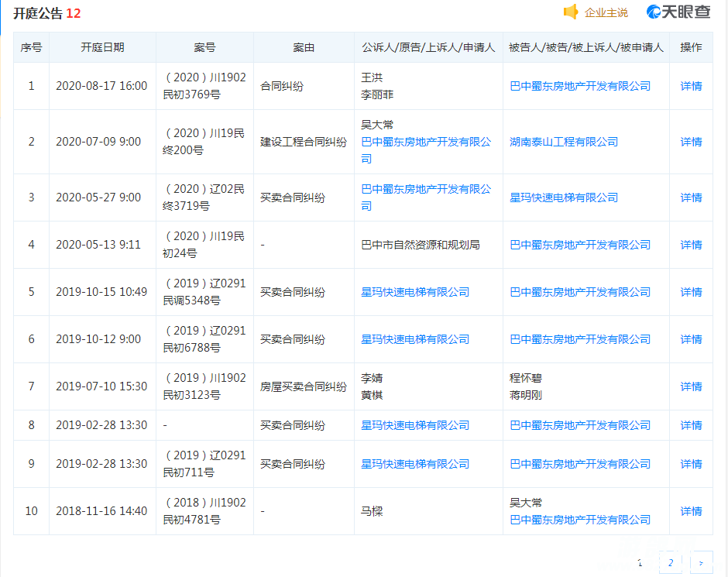Image resolution: width=728 pixels, height=577 pixels.
Task: Open defendant 巴中蜀东房地产开发有限公司 in row 6
Action: (580, 339)
